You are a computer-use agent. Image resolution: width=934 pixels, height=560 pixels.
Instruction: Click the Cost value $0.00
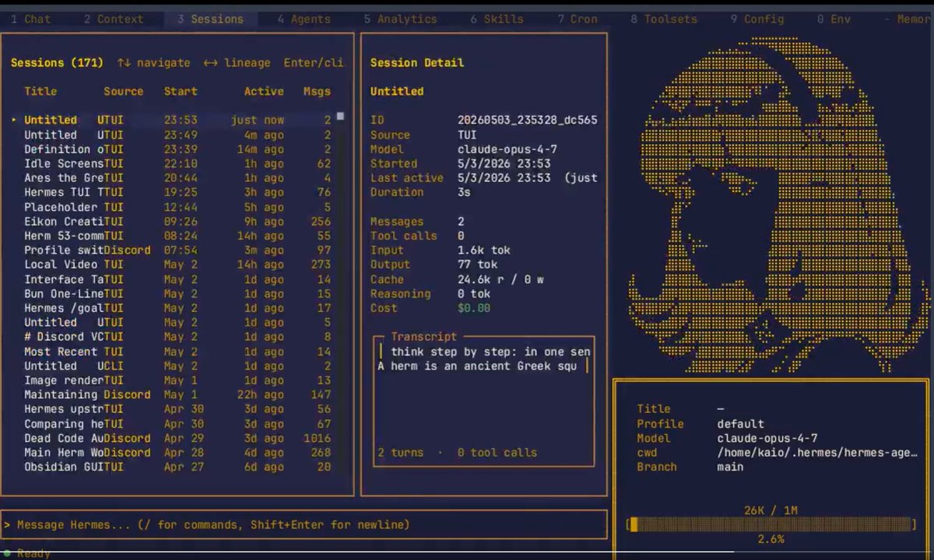click(474, 308)
